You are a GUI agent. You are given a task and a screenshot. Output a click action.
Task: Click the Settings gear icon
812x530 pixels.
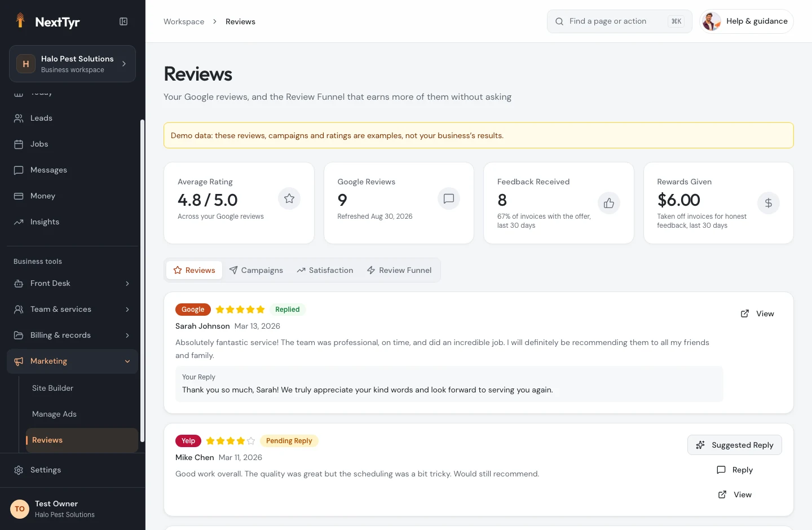(x=19, y=470)
